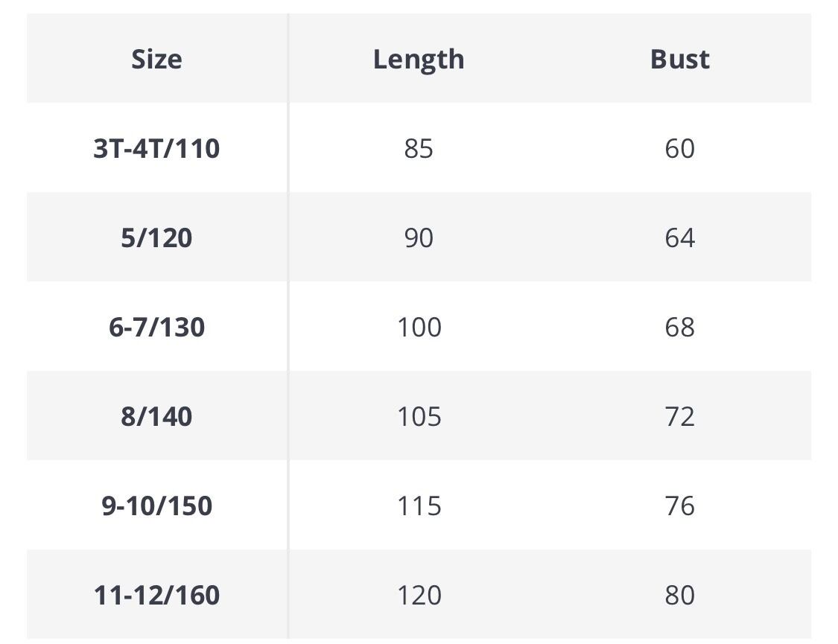Select the 11-12/160 size row label
This screenshot has width=838, height=644.
156,594
